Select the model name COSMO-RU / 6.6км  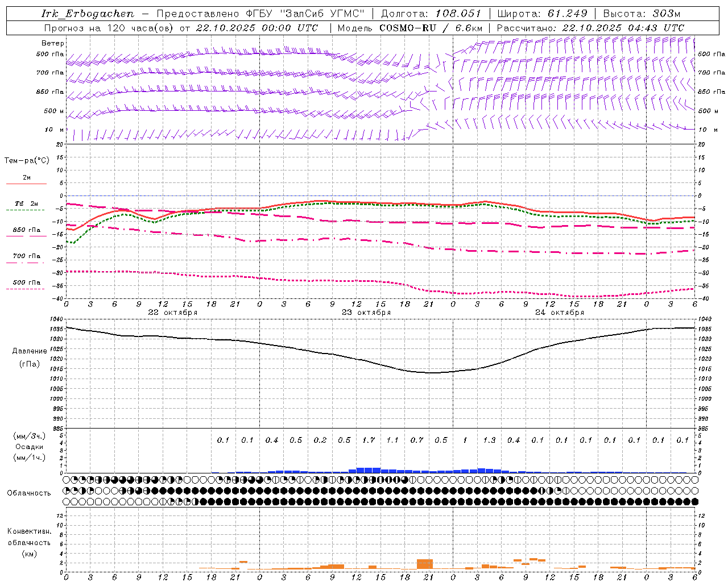click(x=431, y=28)
